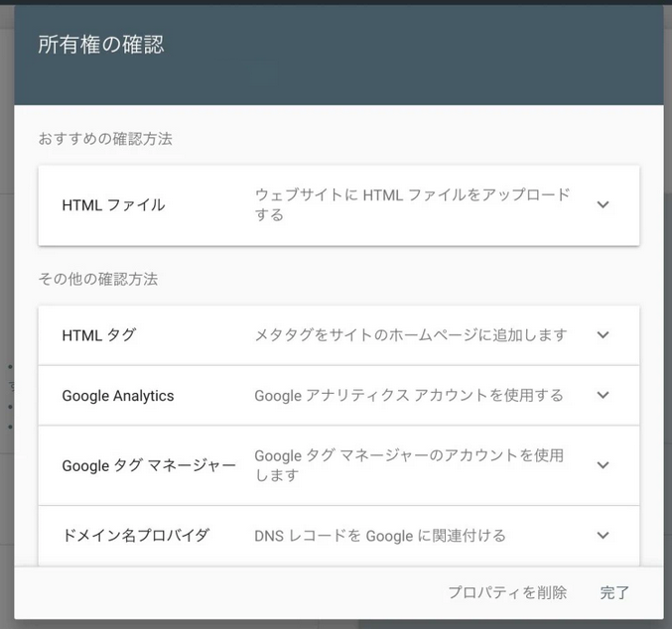Screen dimensions: 672x629
Task: Expand the ドメイン名プロバイダ row chevron
Action: tap(603, 536)
